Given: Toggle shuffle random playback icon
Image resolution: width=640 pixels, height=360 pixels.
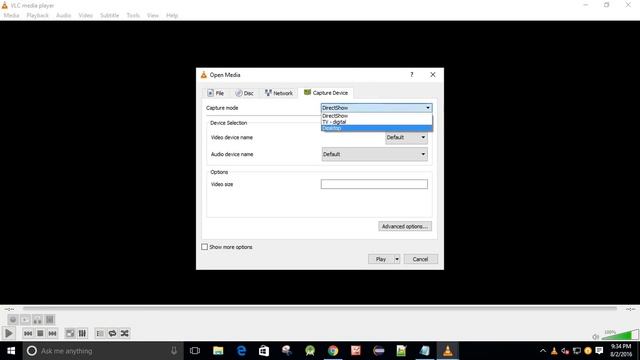Looking at the screenshot, I should 124,333.
